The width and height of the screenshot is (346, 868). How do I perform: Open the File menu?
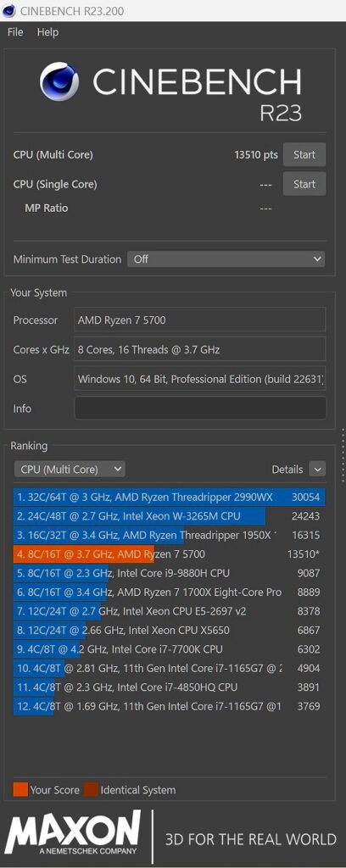click(15, 32)
